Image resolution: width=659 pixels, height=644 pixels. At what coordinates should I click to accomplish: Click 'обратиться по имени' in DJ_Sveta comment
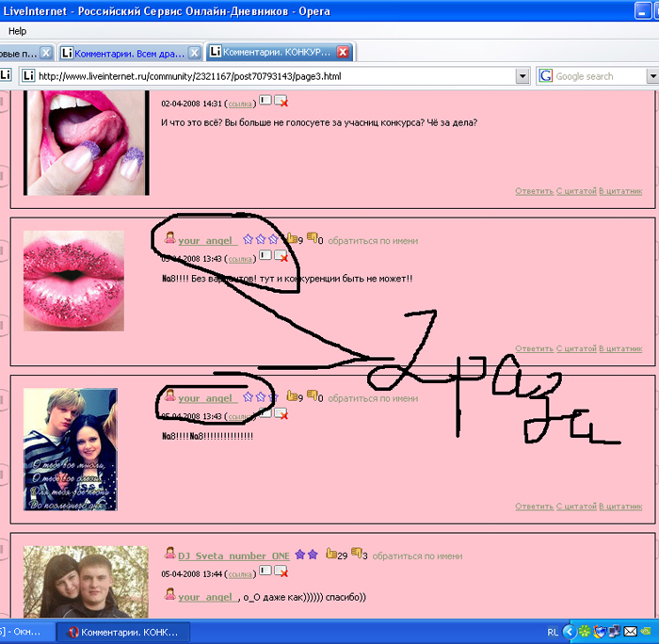tap(417, 556)
